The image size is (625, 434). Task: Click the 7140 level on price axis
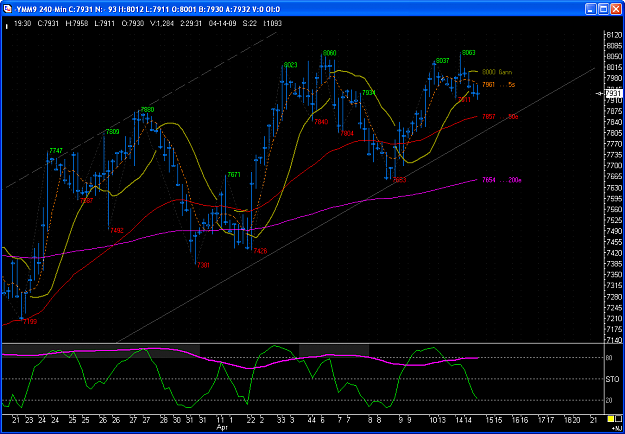coord(613,340)
